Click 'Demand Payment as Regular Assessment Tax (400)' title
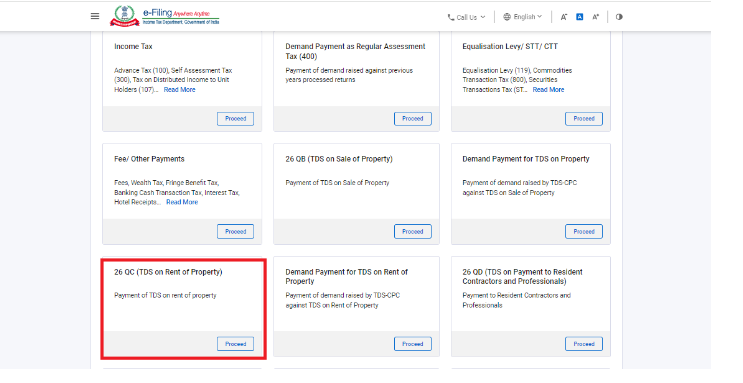Screen dimensions: 743x383 click(355, 51)
